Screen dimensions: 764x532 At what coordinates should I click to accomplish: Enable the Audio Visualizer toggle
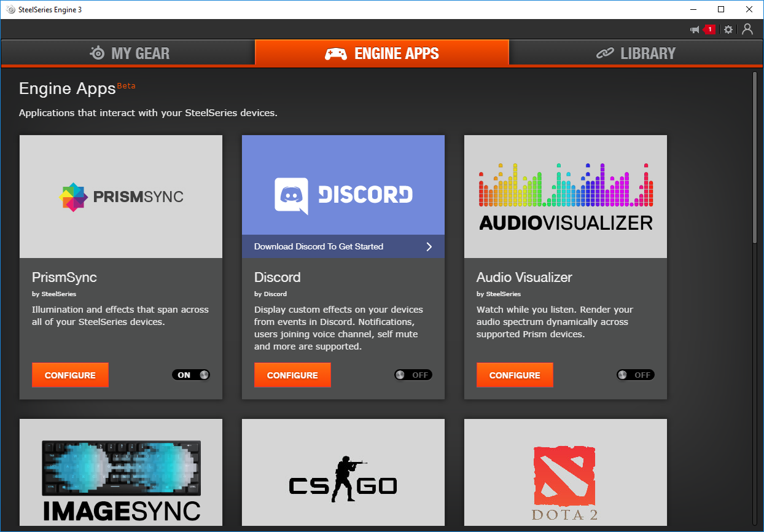[636, 375]
